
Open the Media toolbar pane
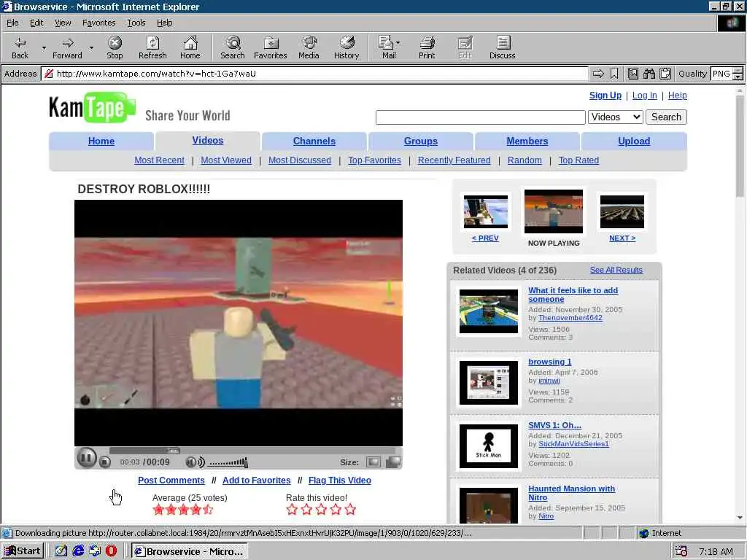click(309, 47)
